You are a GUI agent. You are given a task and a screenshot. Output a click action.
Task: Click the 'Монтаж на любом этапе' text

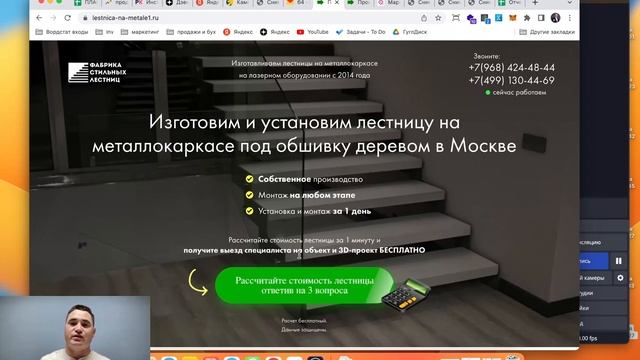(307, 195)
